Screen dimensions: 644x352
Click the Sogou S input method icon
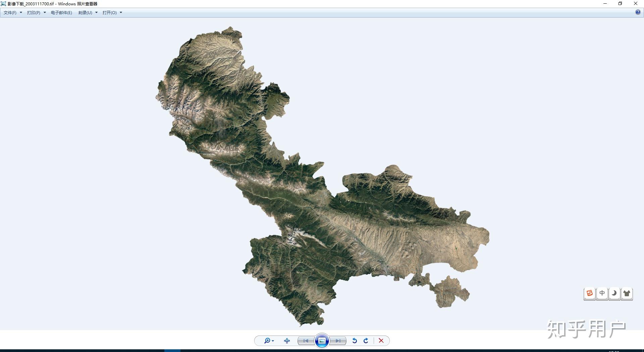point(590,294)
